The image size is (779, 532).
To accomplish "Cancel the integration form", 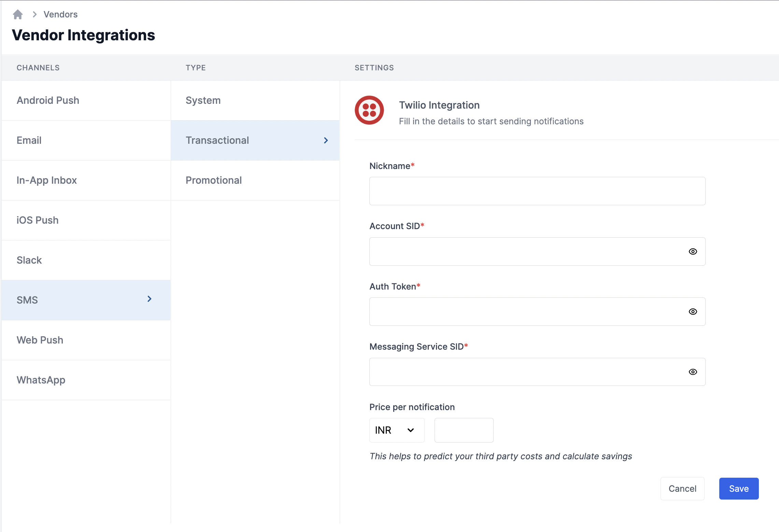I will 682,489.
